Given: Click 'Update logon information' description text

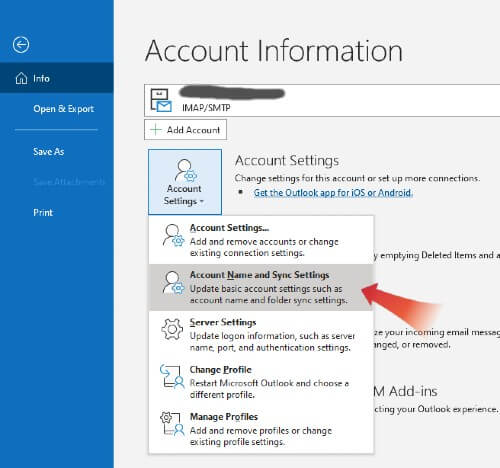Looking at the screenshot, I should click(272, 342).
